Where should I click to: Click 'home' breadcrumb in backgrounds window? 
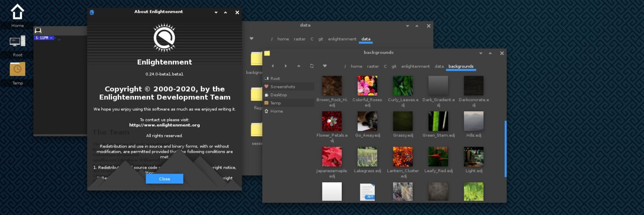pyautogui.click(x=356, y=66)
